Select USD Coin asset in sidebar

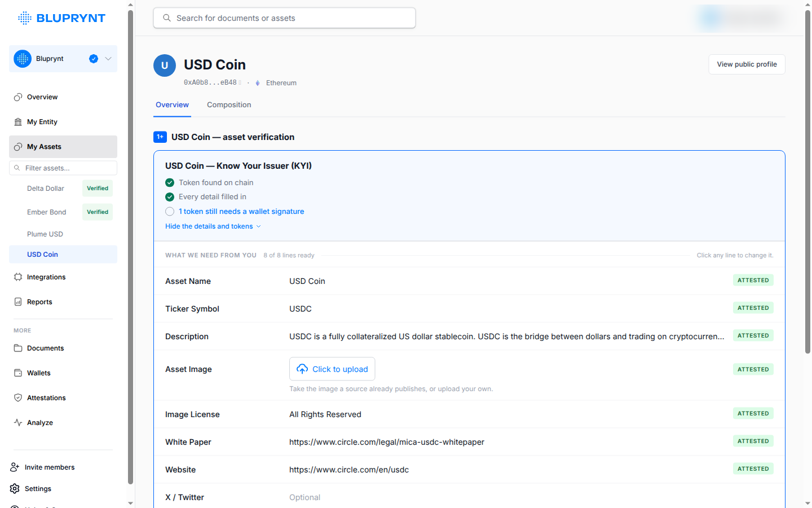pyautogui.click(x=63, y=255)
